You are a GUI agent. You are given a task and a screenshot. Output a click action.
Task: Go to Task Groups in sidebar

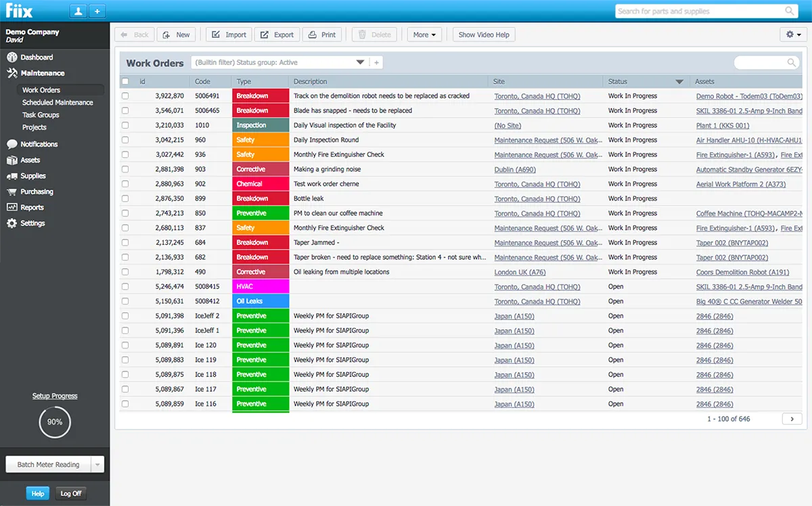coord(41,115)
